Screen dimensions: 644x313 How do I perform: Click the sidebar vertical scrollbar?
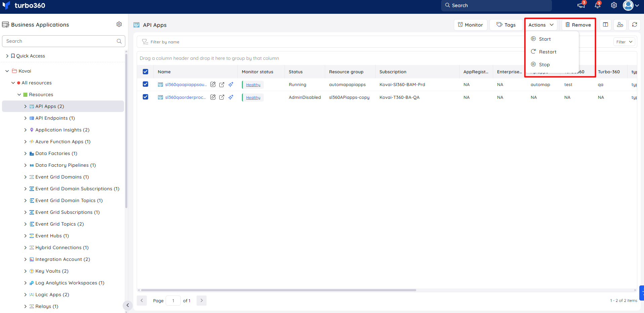pyautogui.click(x=126, y=131)
